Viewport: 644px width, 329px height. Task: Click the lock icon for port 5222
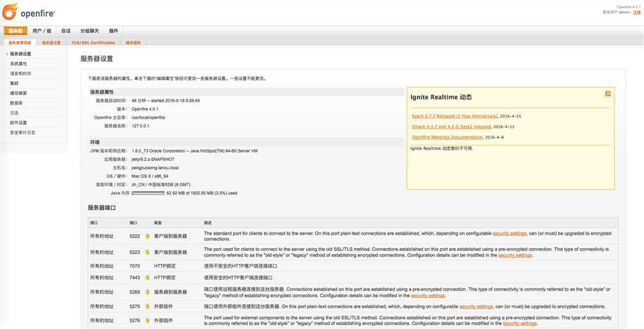coord(147,236)
